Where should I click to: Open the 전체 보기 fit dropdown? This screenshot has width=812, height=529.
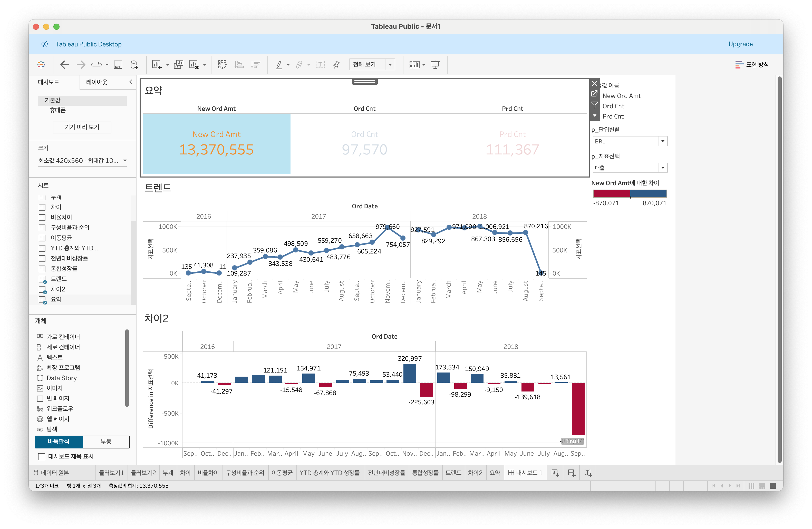click(390, 65)
